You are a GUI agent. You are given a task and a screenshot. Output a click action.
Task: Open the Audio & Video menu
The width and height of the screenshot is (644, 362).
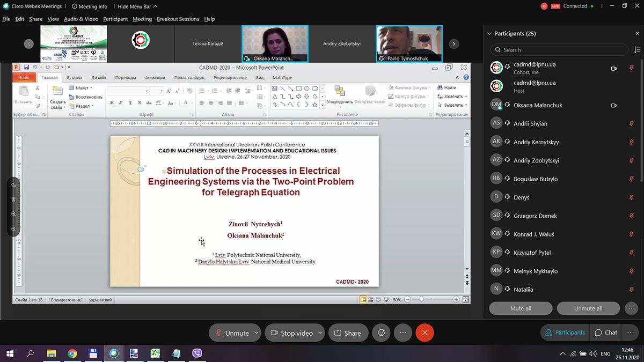(81, 19)
